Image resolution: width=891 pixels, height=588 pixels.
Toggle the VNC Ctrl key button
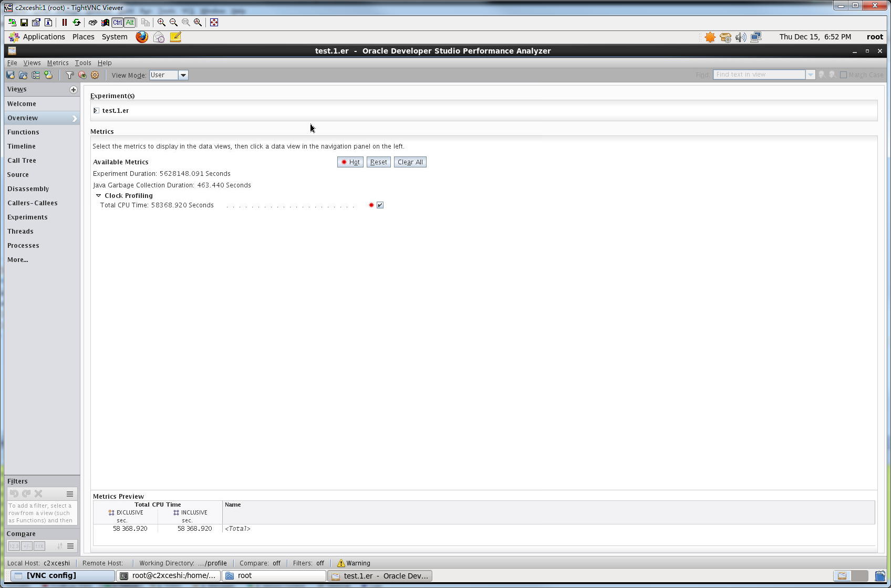(x=118, y=23)
